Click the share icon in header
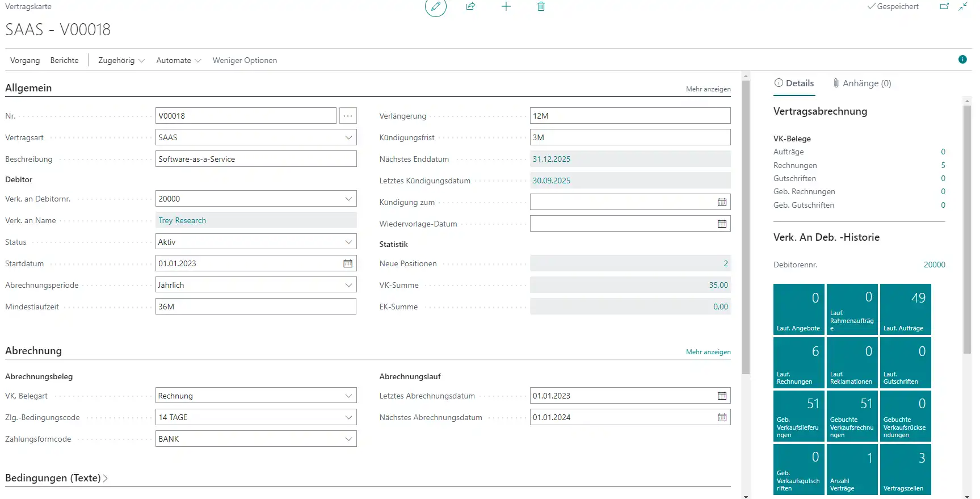The height and width of the screenshot is (499, 980). pos(470,7)
